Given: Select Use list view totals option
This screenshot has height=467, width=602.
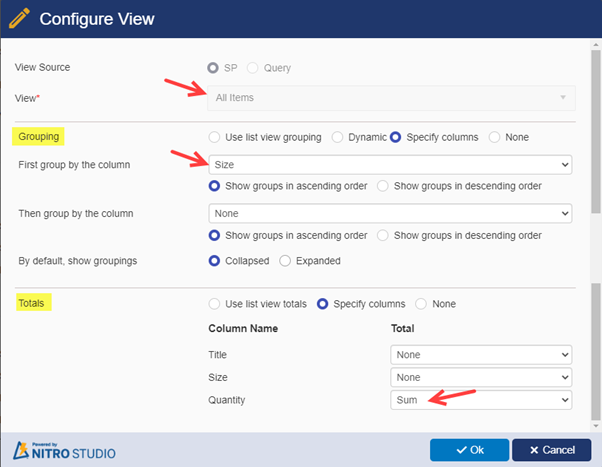Looking at the screenshot, I should pyautogui.click(x=214, y=304).
